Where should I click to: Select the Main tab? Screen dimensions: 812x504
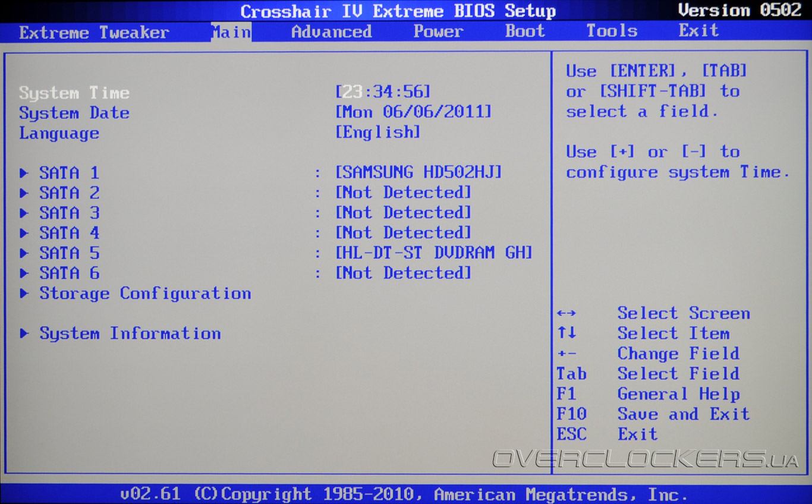pos(231,32)
